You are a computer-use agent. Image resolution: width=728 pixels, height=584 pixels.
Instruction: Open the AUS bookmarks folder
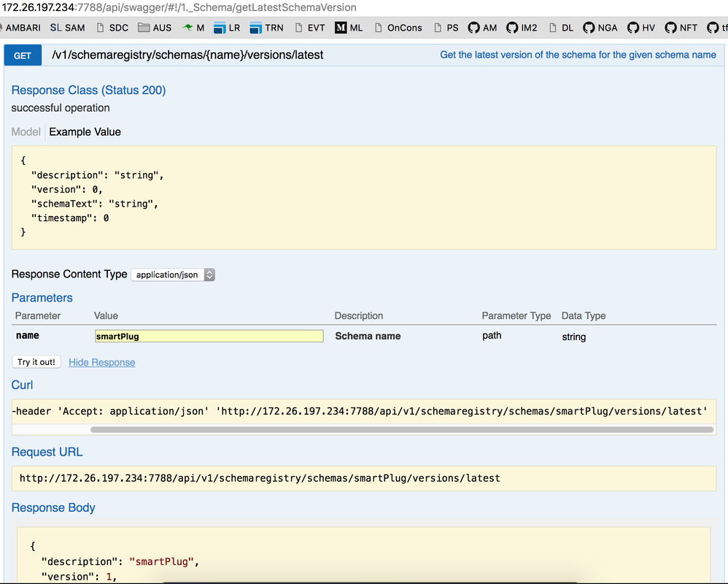(155, 28)
